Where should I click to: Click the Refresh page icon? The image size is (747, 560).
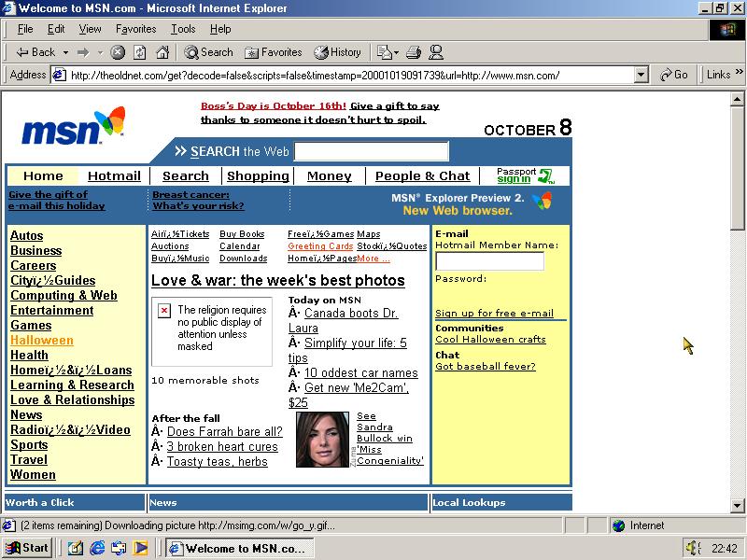click(x=140, y=52)
